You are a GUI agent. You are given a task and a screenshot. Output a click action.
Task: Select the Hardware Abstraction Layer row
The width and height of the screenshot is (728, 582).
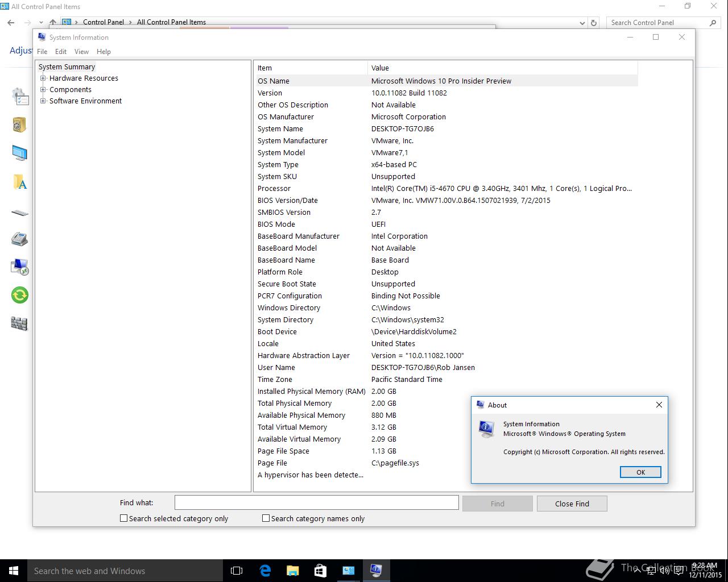[446, 355]
